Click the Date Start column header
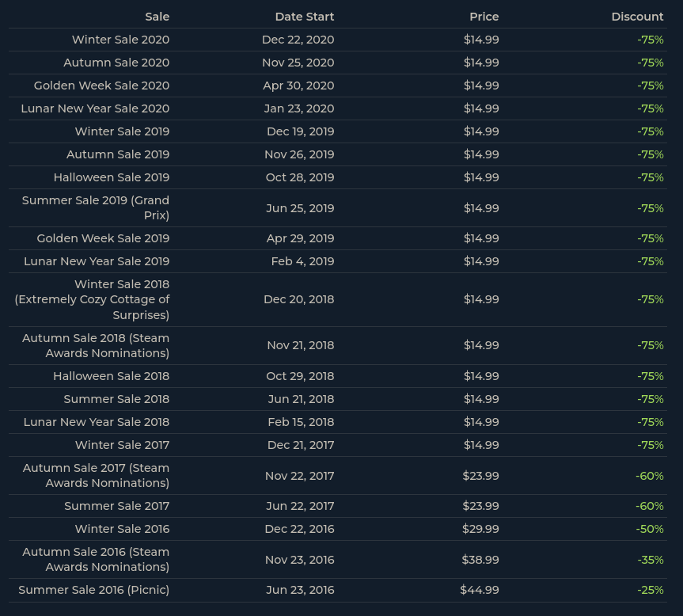This screenshot has height=616, width=683. 305,17
